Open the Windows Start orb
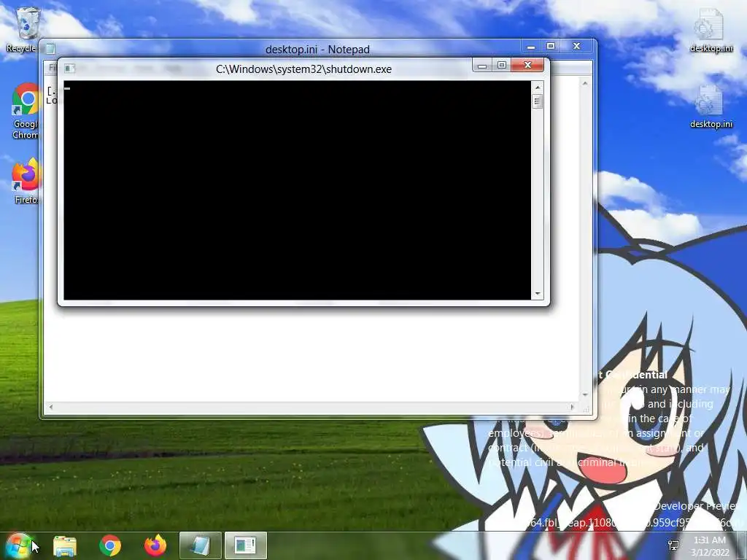 click(18, 545)
